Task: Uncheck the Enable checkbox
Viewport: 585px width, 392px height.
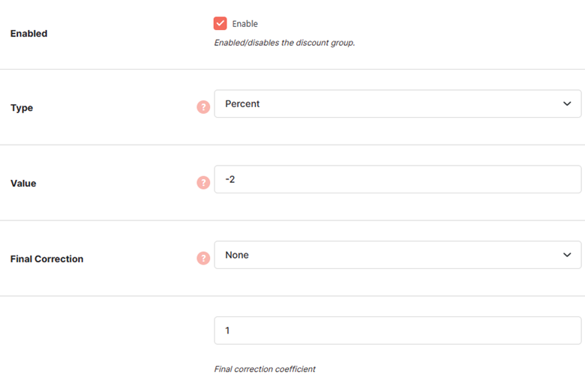Action: [220, 23]
